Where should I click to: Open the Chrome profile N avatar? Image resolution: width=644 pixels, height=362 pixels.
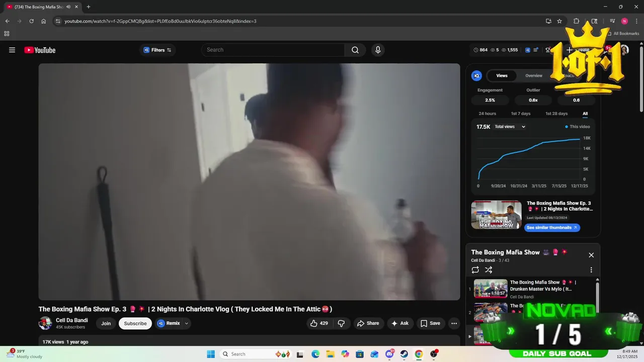coord(624,21)
